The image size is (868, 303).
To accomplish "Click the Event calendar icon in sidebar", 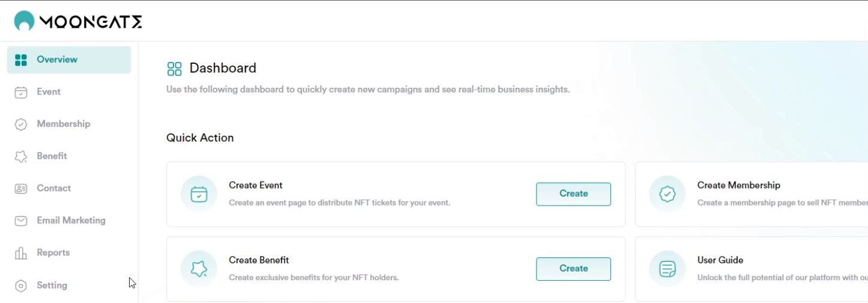I will (x=21, y=92).
